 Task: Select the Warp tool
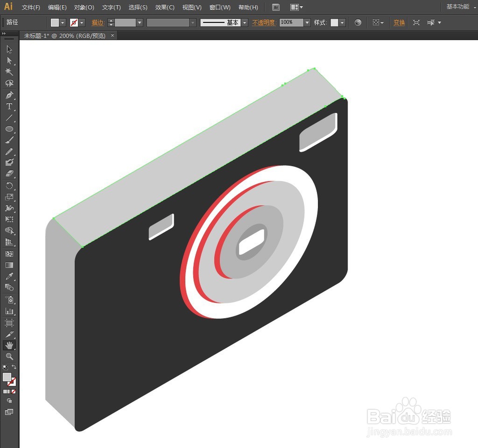pos(9,208)
